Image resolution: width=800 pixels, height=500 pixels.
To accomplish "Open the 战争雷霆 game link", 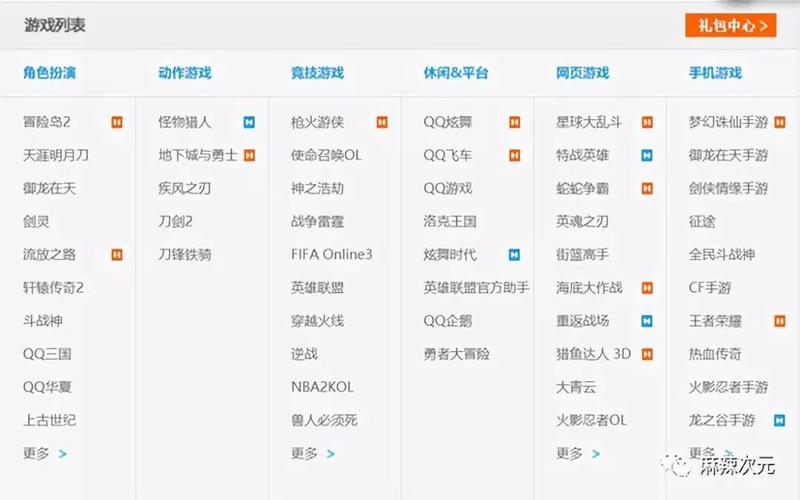I will point(317,221).
